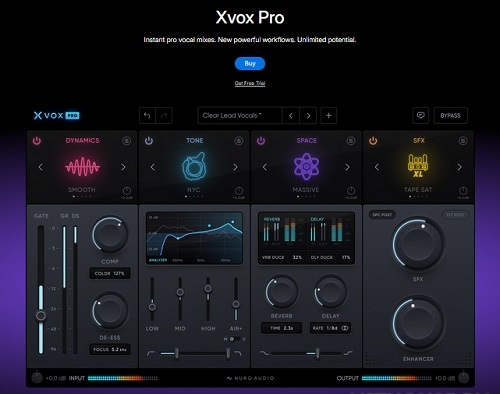
Task: Switch Dynamics mode with right arrow
Action: [x=123, y=167]
